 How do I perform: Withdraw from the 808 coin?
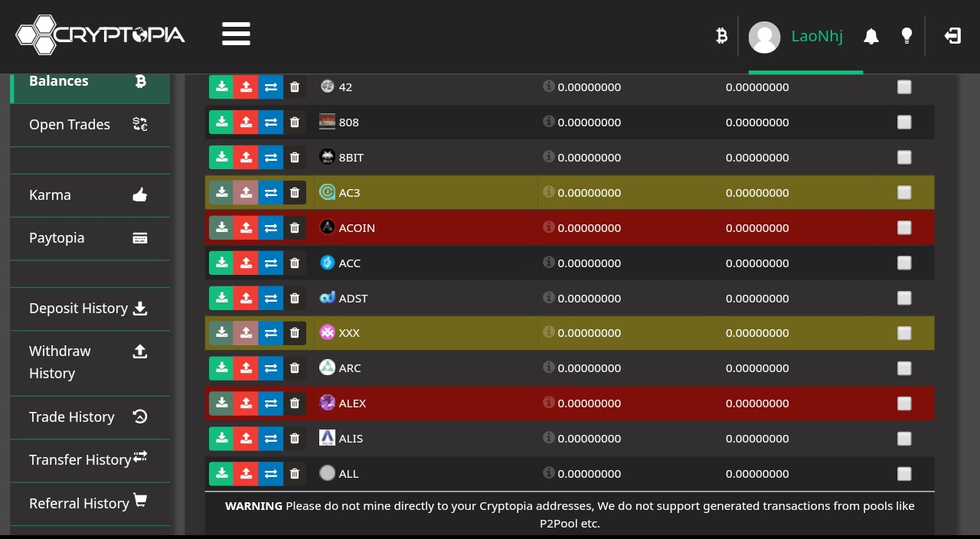[246, 122]
